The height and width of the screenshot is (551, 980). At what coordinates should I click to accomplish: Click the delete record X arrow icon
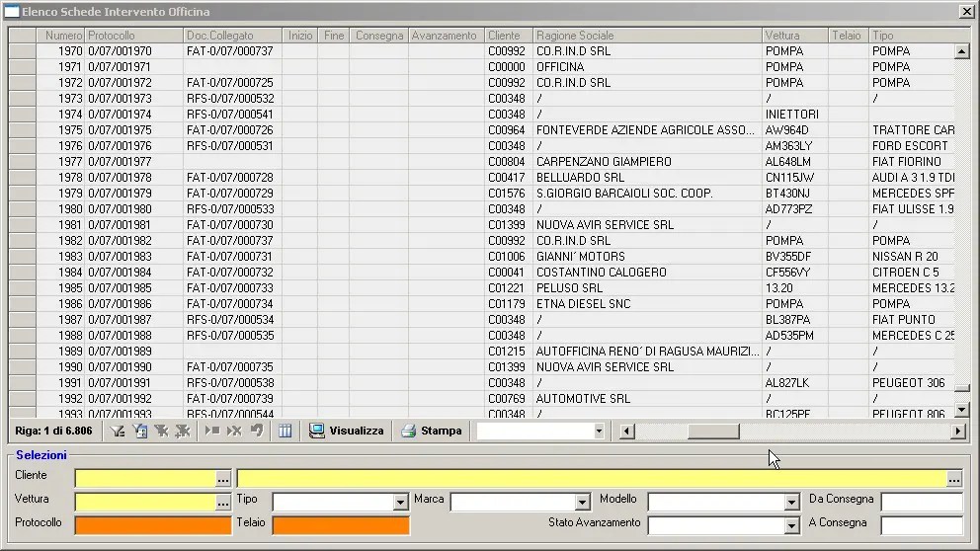coord(234,432)
